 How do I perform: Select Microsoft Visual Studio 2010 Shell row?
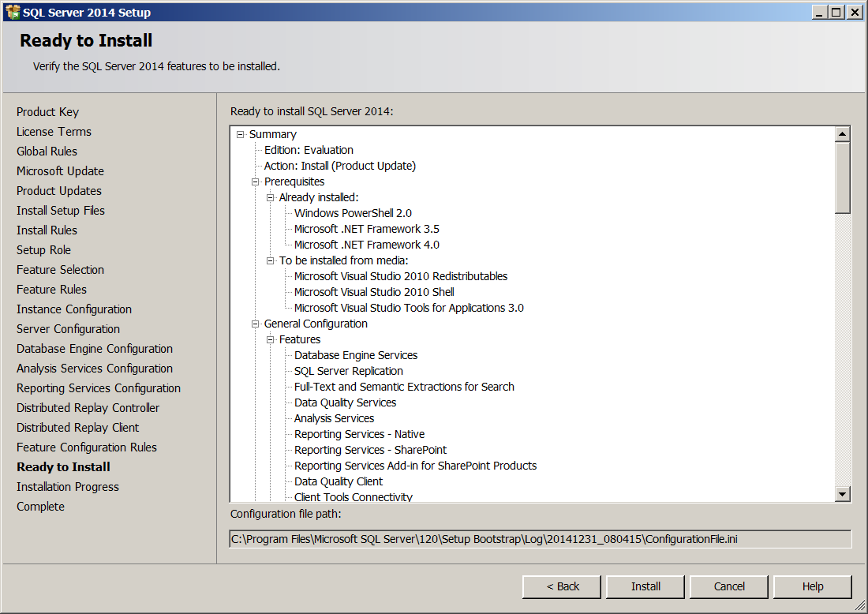click(x=374, y=292)
